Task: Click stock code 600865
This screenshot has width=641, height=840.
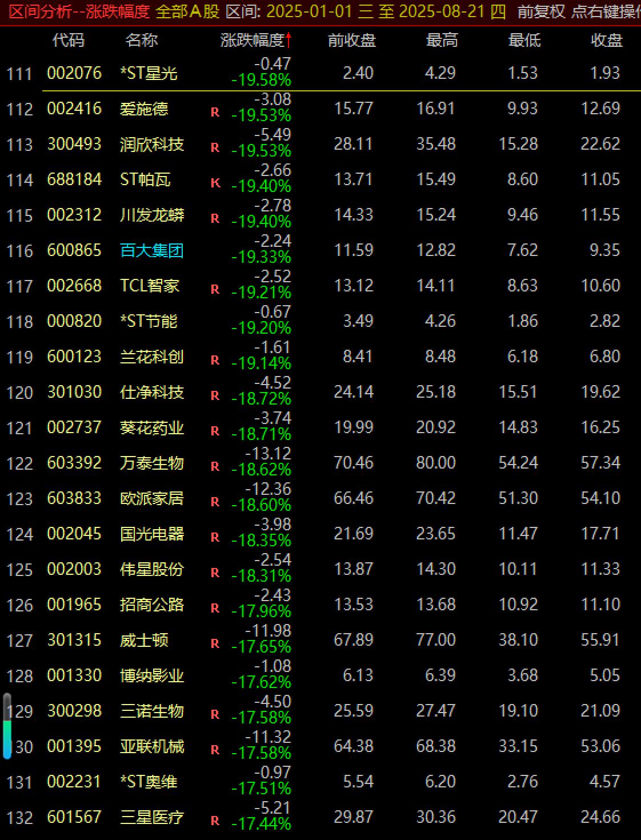Action: click(x=74, y=250)
